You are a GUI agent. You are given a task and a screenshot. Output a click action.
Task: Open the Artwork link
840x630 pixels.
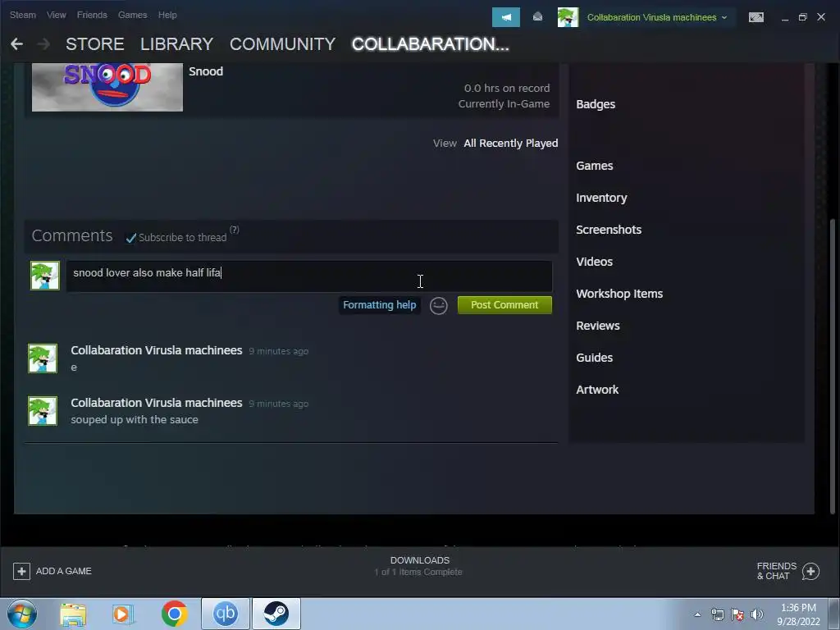(597, 390)
